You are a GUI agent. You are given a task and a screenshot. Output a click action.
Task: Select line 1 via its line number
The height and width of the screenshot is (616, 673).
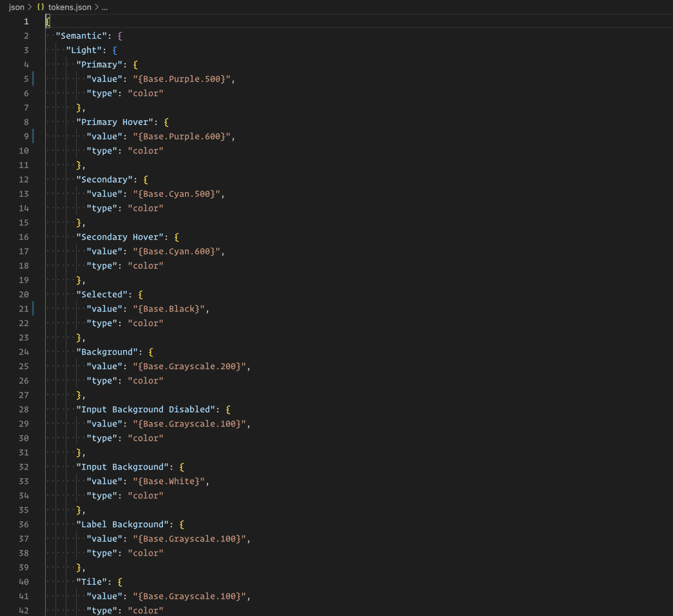(26, 21)
